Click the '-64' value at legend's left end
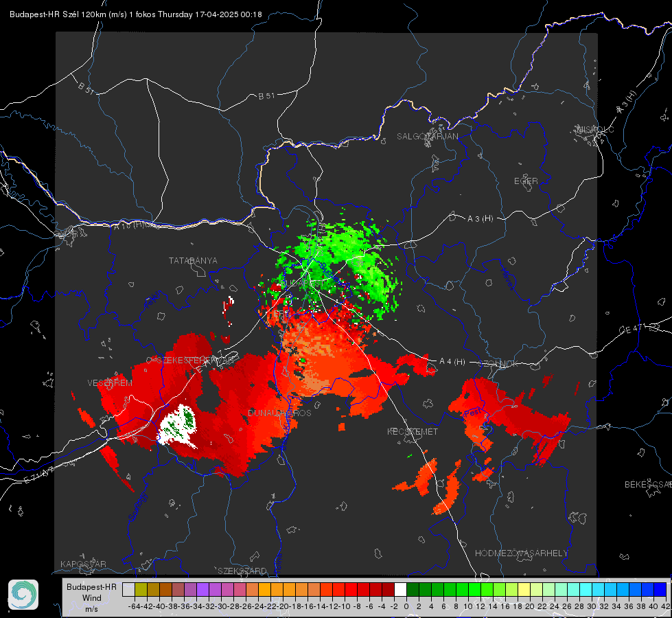This screenshot has width=672, height=618. point(135,606)
